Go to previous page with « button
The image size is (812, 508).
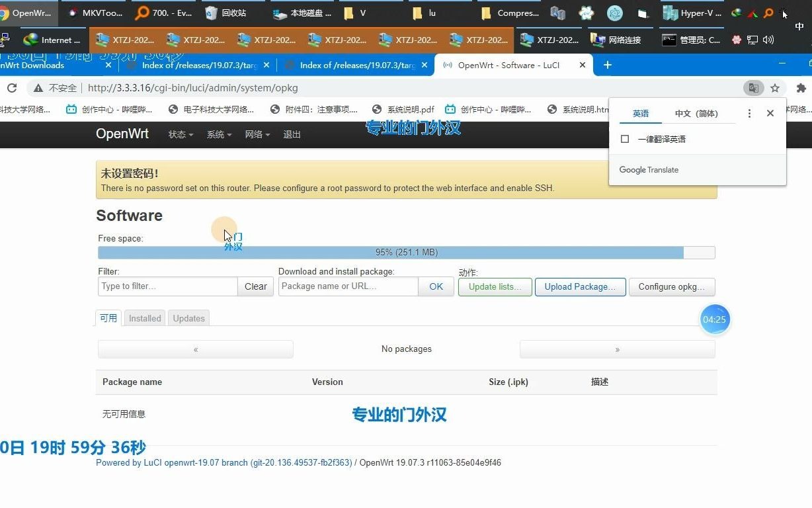(196, 349)
